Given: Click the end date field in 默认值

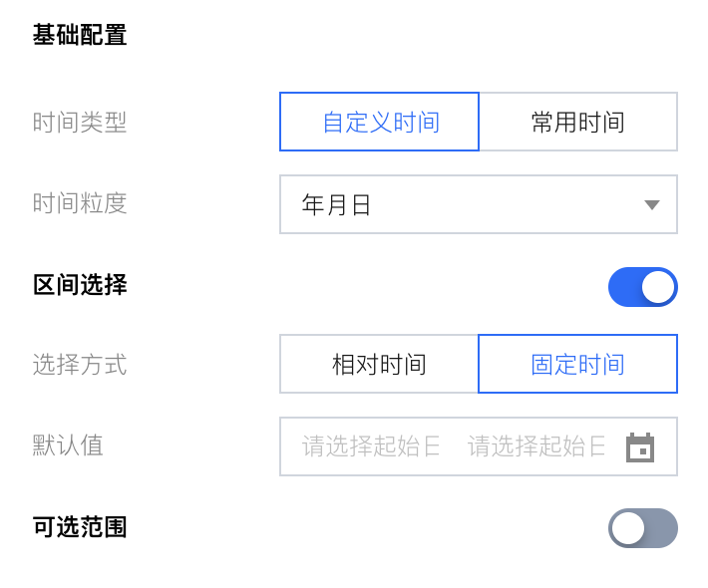Looking at the screenshot, I should [536, 446].
